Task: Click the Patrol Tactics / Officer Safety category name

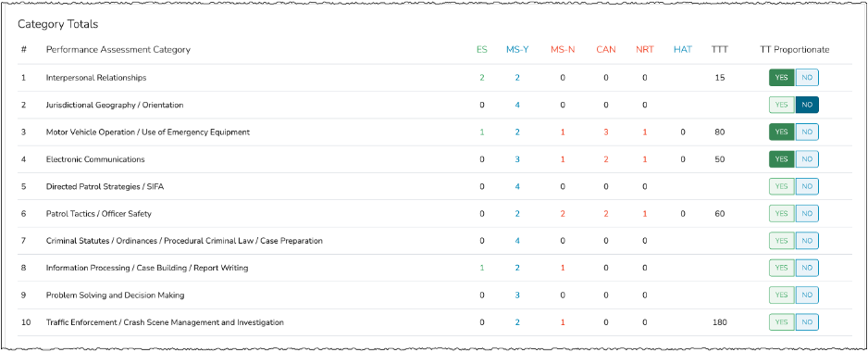Action: (x=98, y=213)
